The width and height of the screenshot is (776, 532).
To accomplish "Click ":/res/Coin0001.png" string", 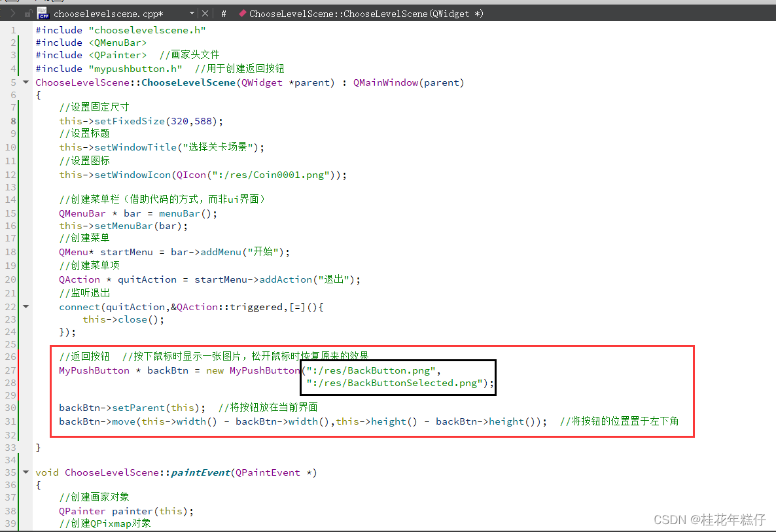I will [271, 175].
